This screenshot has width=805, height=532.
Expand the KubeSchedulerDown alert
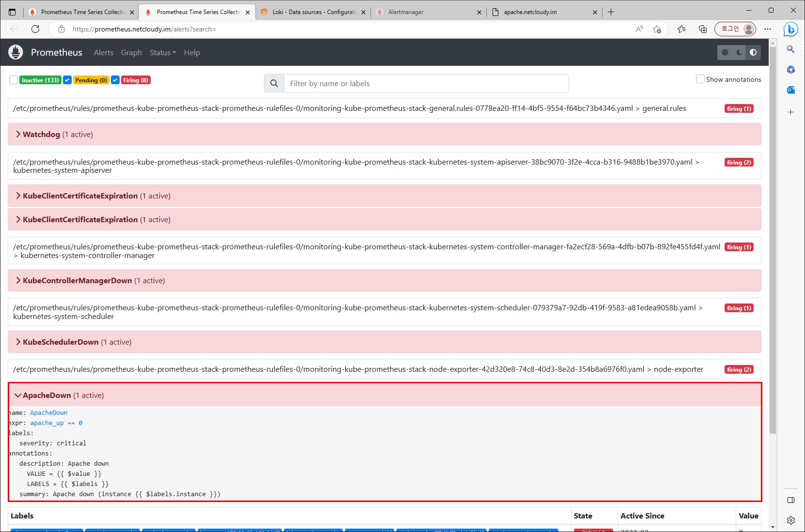tap(384, 342)
